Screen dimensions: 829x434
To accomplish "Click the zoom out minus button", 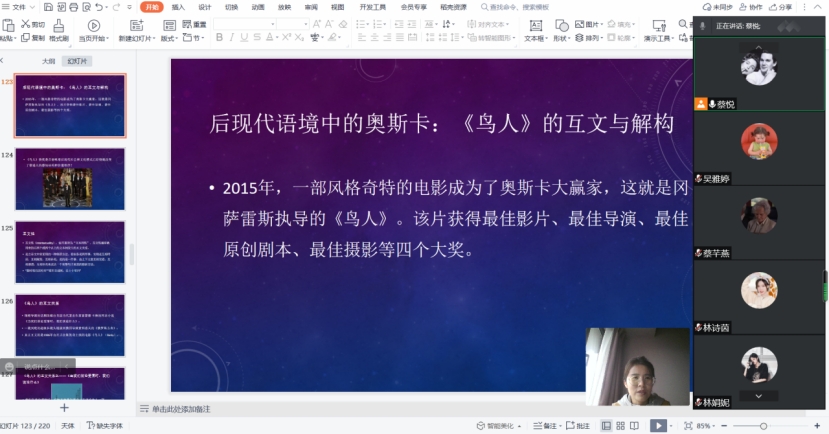I will click(724, 426).
